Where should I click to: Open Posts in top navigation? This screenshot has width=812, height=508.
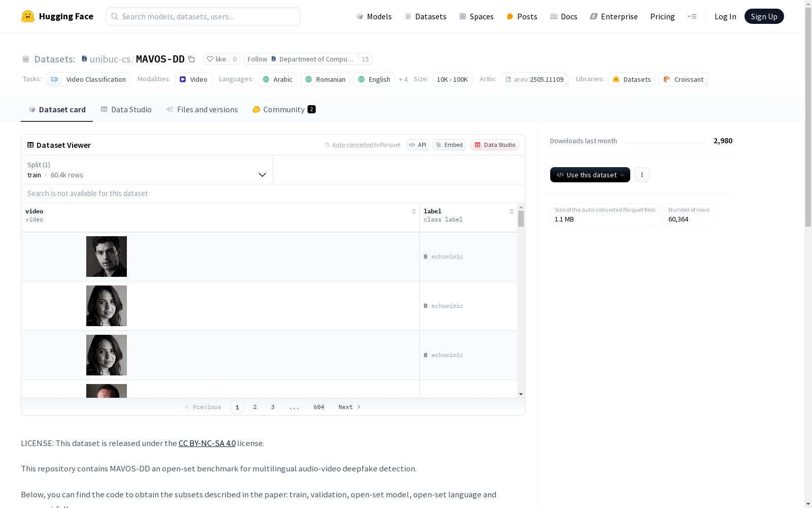click(x=522, y=16)
